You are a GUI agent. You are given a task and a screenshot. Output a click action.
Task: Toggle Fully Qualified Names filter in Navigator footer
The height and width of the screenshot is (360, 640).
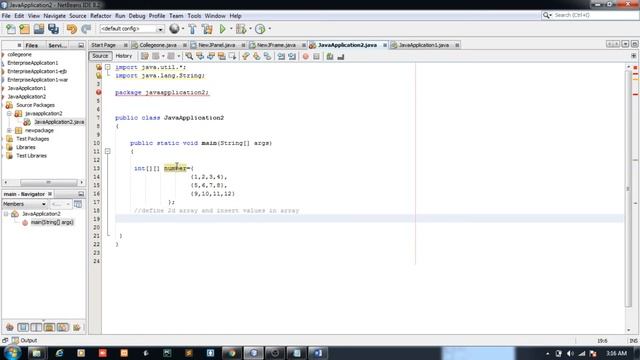tap(76, 327)
